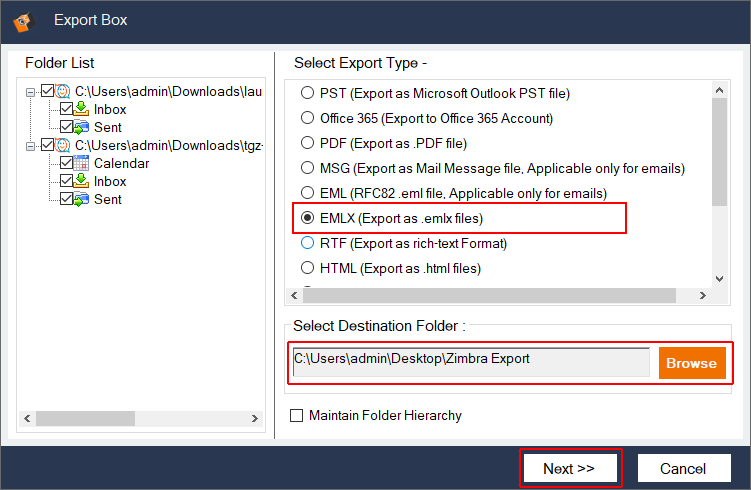Select the PST export type radio button
This screenshot has height=490, width=751.
(x=306, y=93)
